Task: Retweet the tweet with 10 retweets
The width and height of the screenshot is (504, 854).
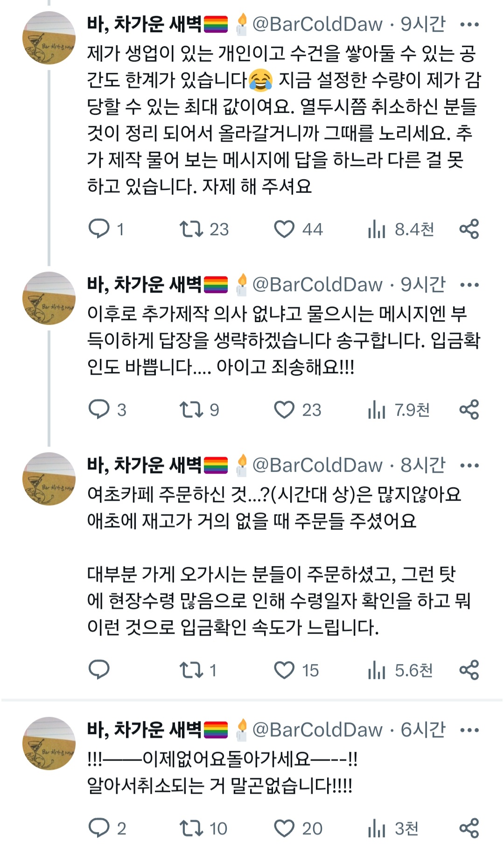Action: point(191,828)
